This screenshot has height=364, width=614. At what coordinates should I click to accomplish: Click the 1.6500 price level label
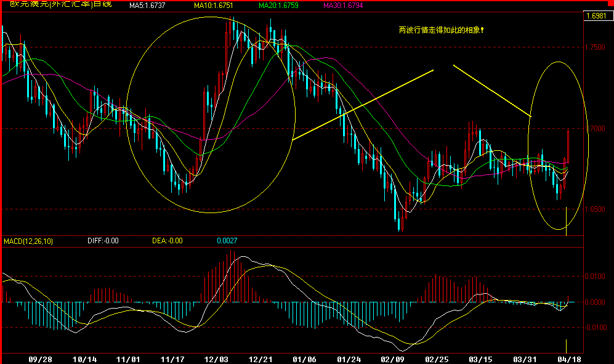pos(594,209)
